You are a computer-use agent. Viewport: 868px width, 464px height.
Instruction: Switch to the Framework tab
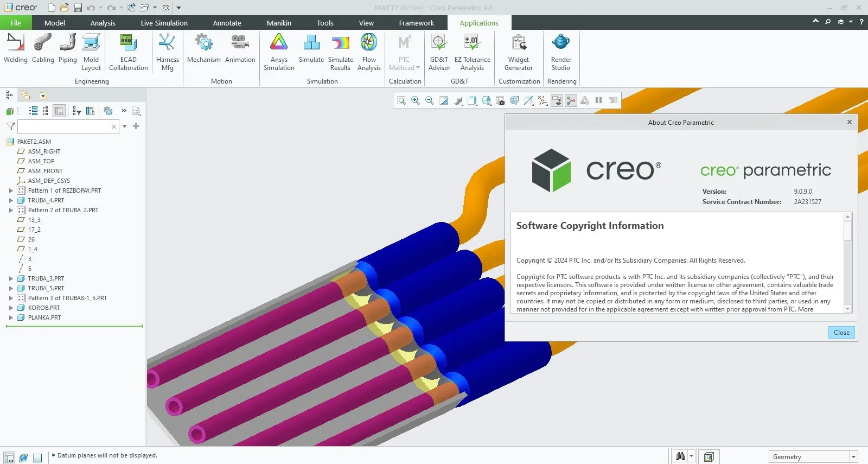(x=417, y=23)
